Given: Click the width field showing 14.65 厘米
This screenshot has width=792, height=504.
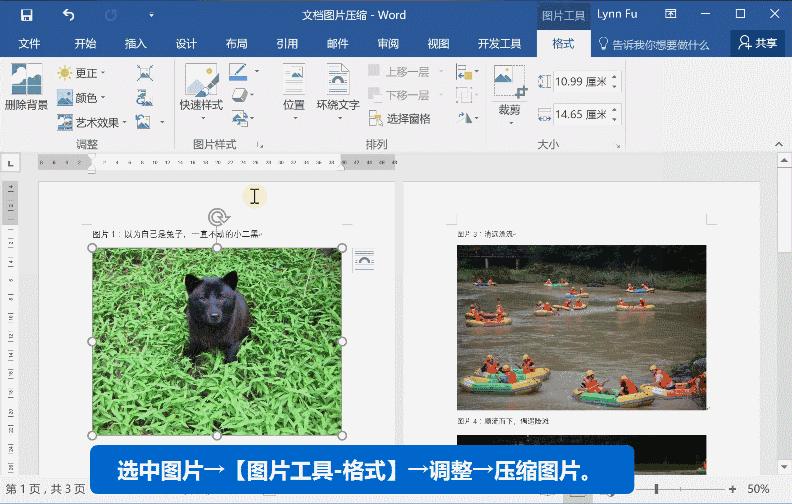Looking at the screenshot, I should pos(581,115).
